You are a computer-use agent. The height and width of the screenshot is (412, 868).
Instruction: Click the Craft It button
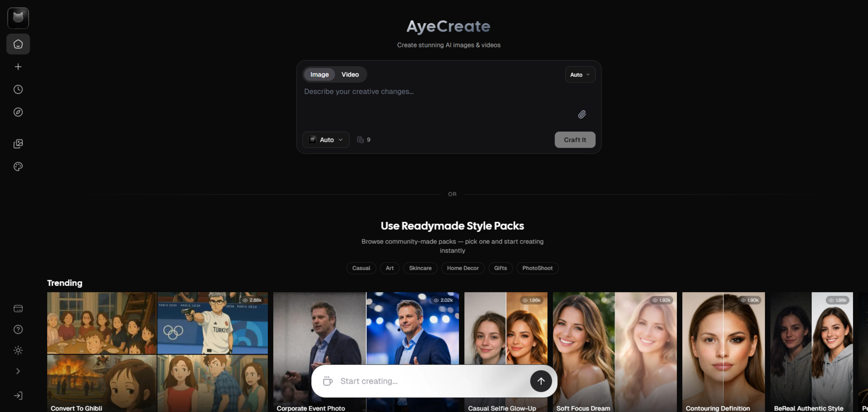pos(575,140)
